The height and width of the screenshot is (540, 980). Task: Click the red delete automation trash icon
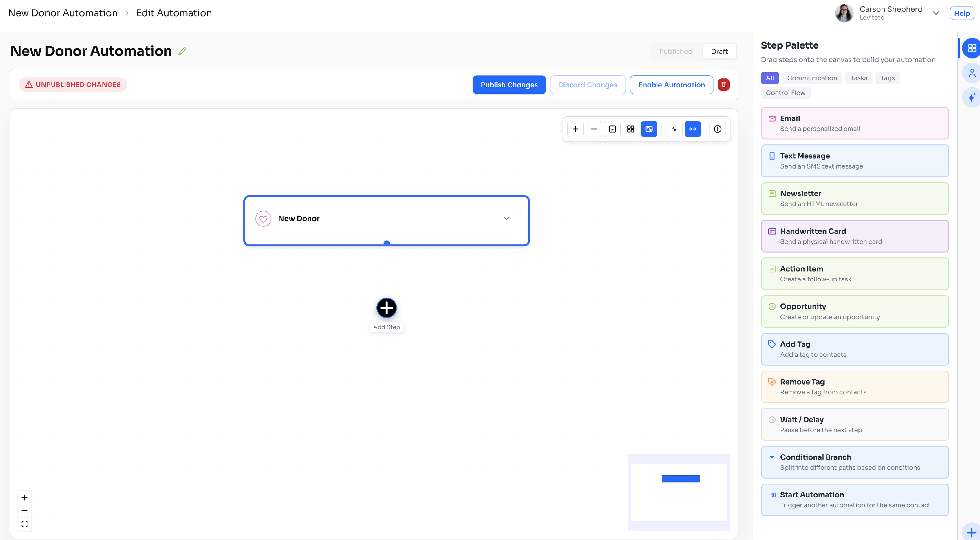[723, 85]
